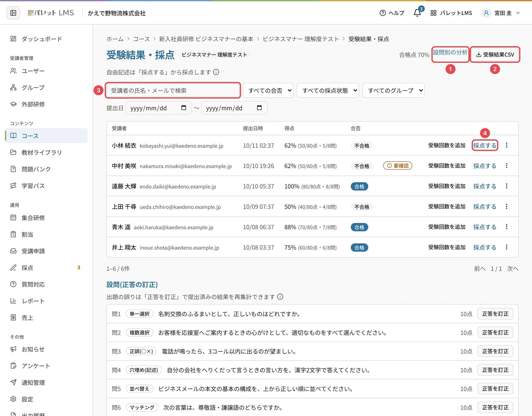Open calendar picker of the start 提出日 field
The width and height of the screenshot is (532, 416).
184,108
